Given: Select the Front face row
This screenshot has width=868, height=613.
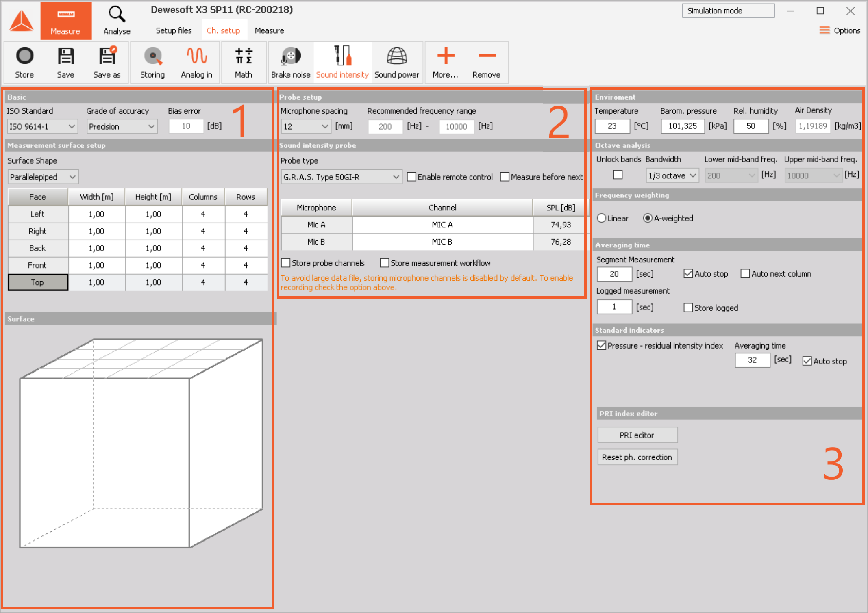Looking at the screenshot, I should tap(137, 265).
